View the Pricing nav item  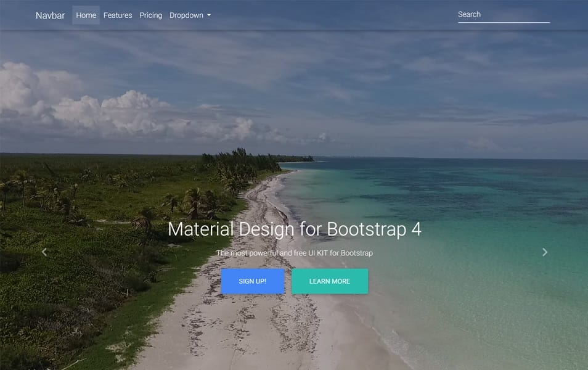coord(150,15)
